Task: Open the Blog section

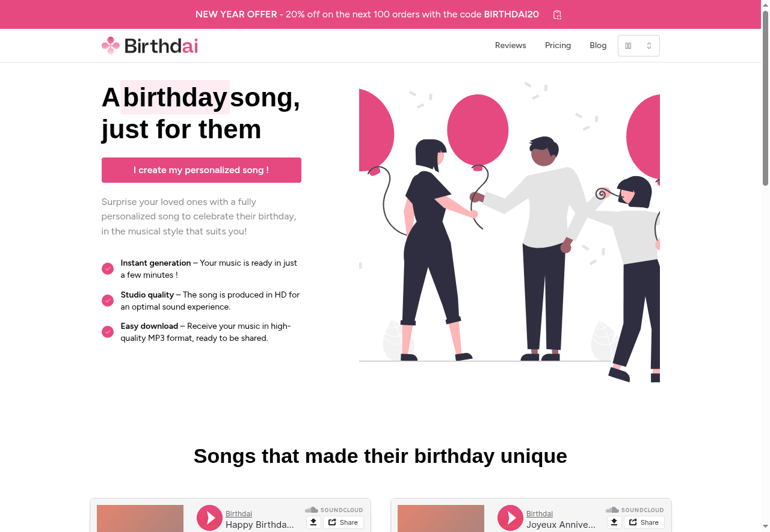Action: 598,45
